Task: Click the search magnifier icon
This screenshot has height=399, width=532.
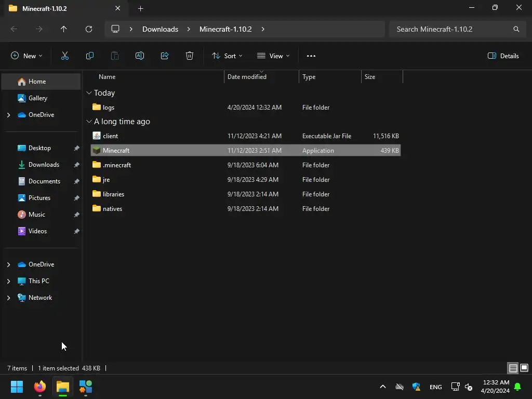Action: [x=516, y=29]
